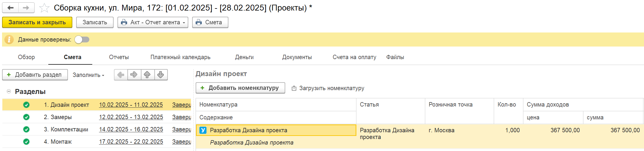Click the back navigation arrow
Screen dimensions: 644x151
coord(11,8)
